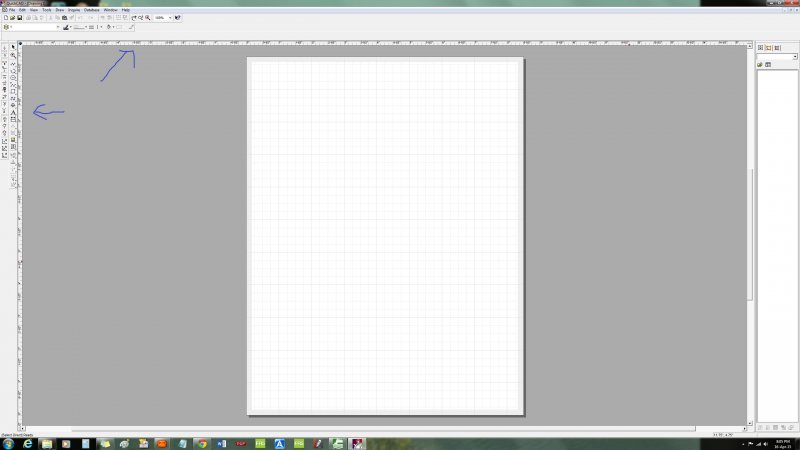Click the New drawing icon
Screen dimensions: 800x450
(6, 18)
